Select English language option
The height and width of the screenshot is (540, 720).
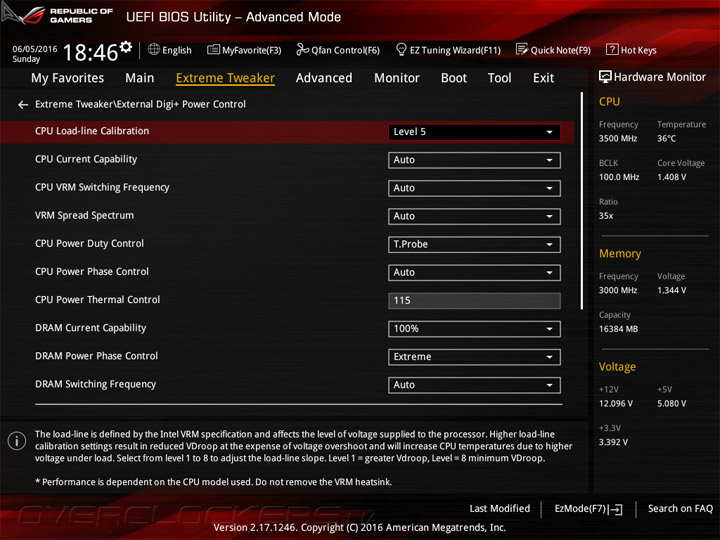pyautogui.click(x=177, y=51)
